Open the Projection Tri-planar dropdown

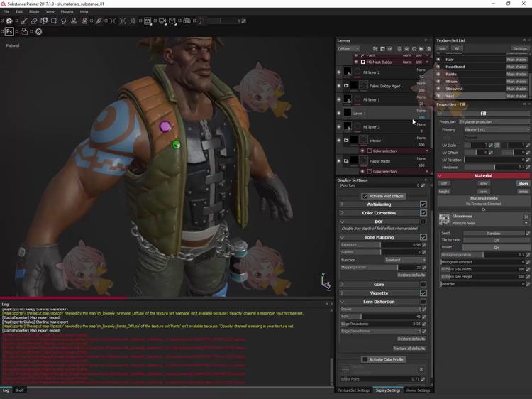click(494, 121)
